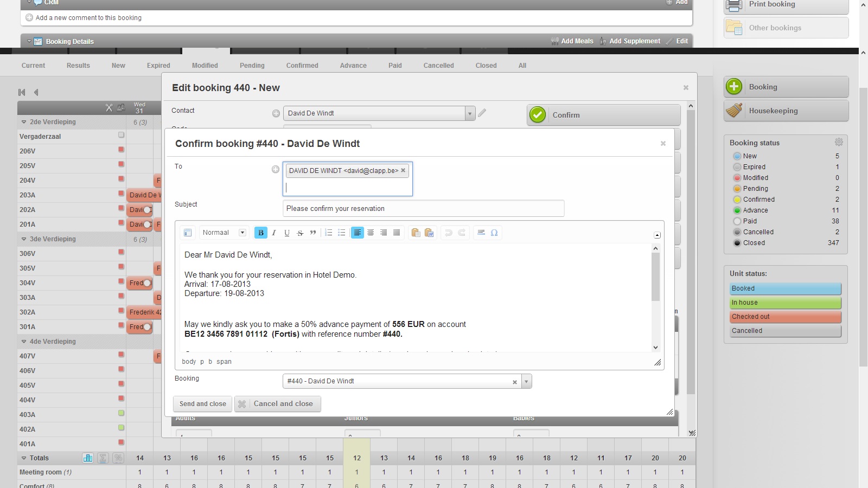Toggle the red status marker for room 206V
The width and height of the screenshot is (868, 488).
122,150
